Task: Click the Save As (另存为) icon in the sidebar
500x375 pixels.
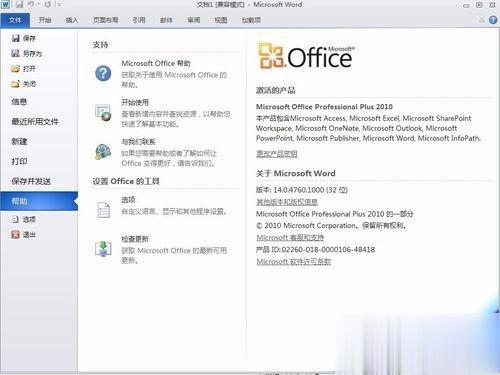Action: pyautogui.click(x=15, y=53)
